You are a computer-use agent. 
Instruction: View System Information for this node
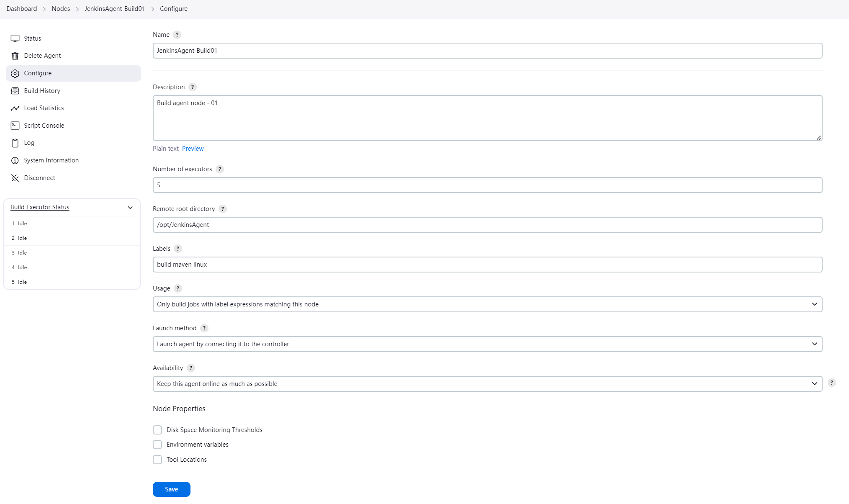coord(51,160)
